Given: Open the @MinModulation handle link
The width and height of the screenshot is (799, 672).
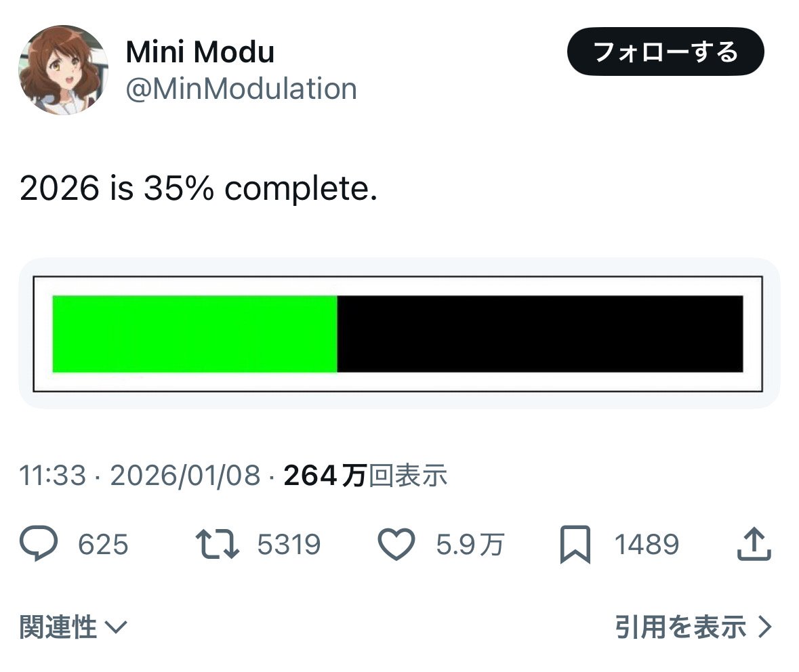Looking at the screenshot, I should [x=241, y=89].
